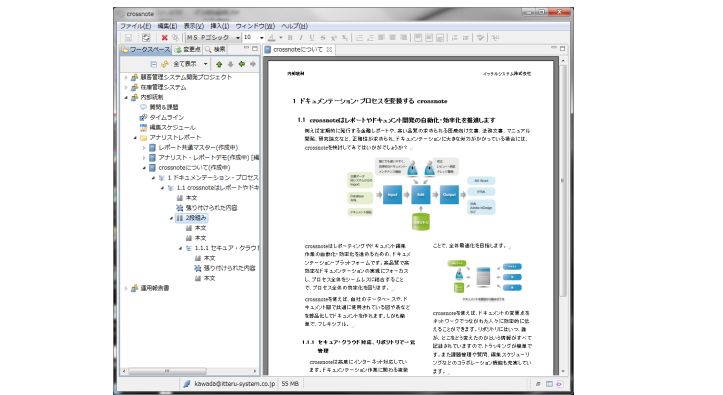Open the 編集(E) menu
Viewport: 723px width, 395px height.
coord(167,26)
